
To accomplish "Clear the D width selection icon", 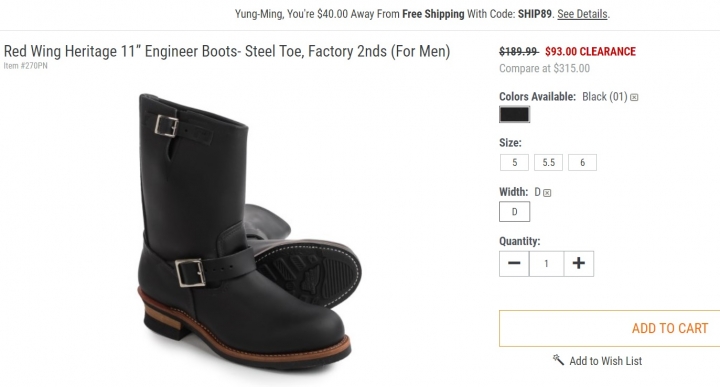I will (547, 193).
